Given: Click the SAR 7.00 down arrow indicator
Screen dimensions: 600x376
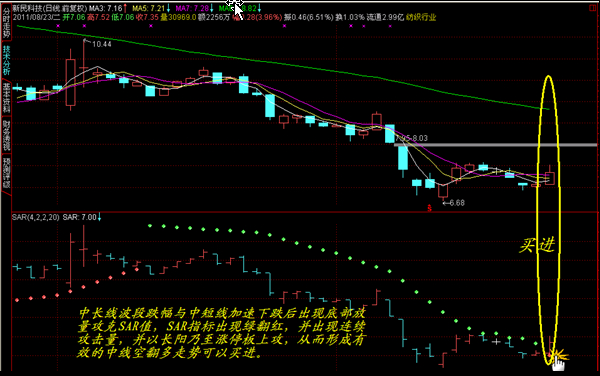Looking at the screenshot, I should [99, 217].
